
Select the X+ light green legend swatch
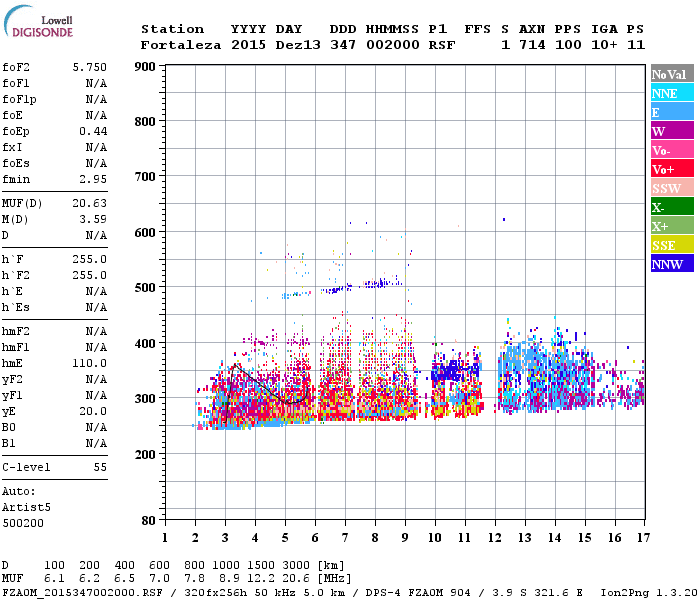pyautogui.click(x=672, y=225)
